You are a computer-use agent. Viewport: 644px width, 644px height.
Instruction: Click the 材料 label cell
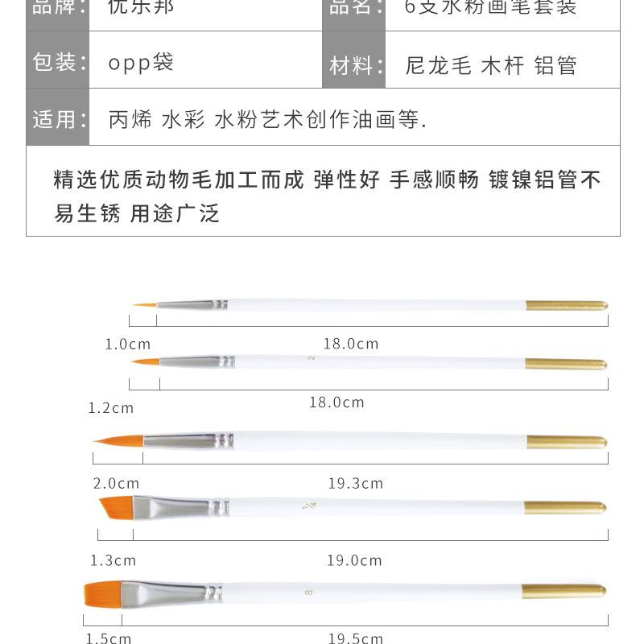point(354,60)
